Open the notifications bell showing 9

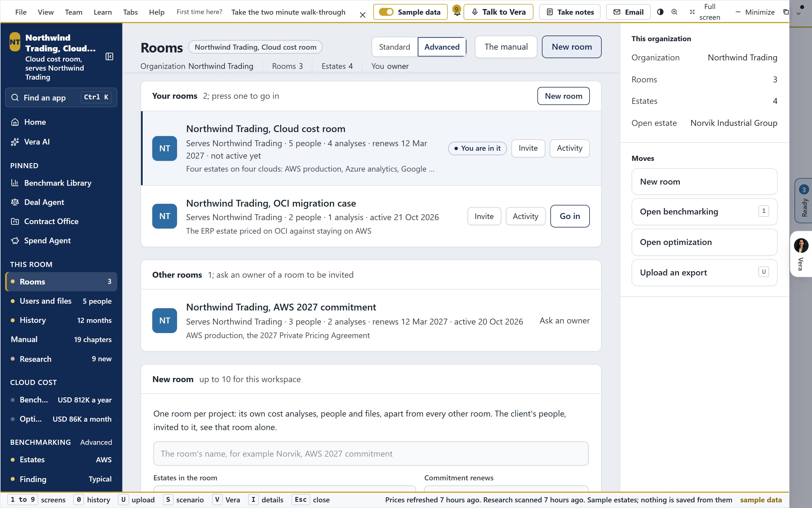(456, 11)
